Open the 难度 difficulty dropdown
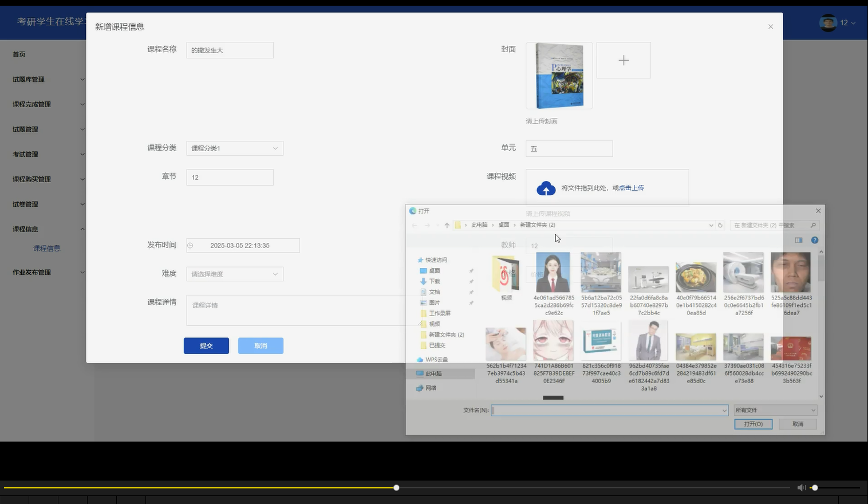 click(235, 274)
